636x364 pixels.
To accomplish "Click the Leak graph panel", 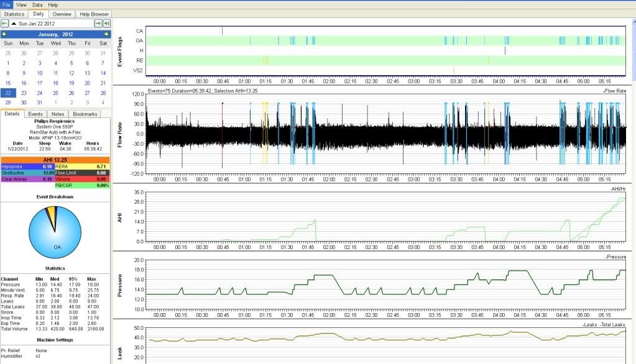I will coord(385,346).
